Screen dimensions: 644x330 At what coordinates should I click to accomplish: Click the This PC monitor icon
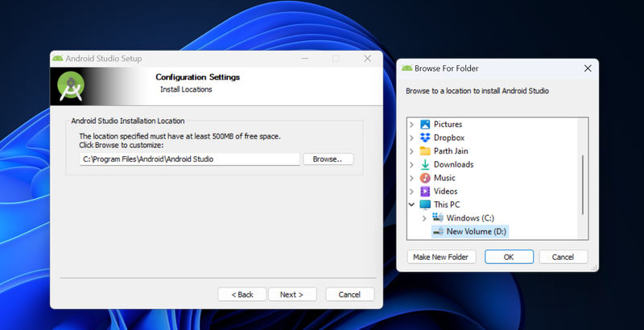(x=425, y=204)
